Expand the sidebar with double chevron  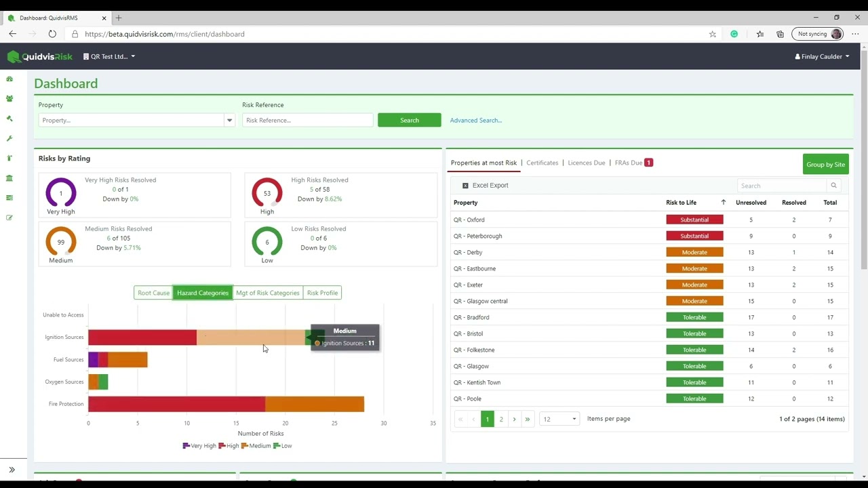pos(12,470)
